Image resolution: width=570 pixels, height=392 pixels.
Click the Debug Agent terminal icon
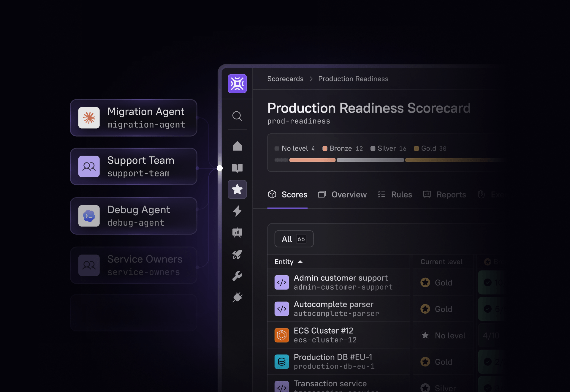click(89, 216)
